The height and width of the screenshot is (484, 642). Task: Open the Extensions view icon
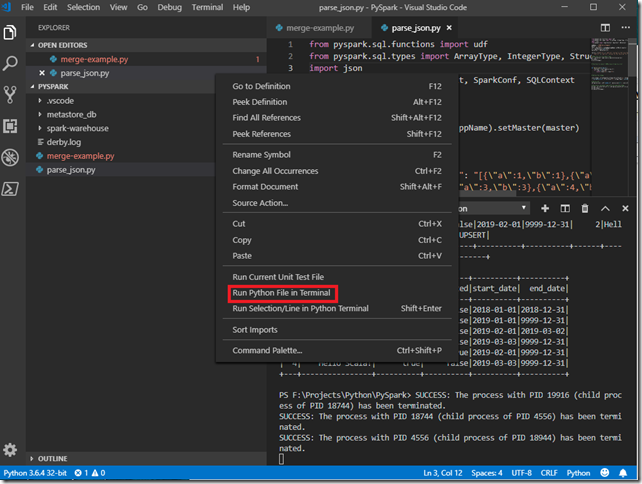coord(11,126)
